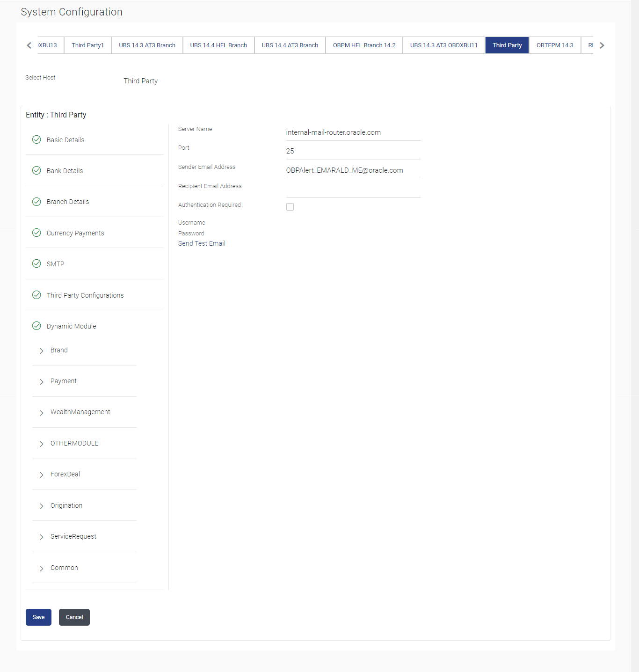Click the Port input field
This screenshot has width=639, height=672.
[353, 151]
